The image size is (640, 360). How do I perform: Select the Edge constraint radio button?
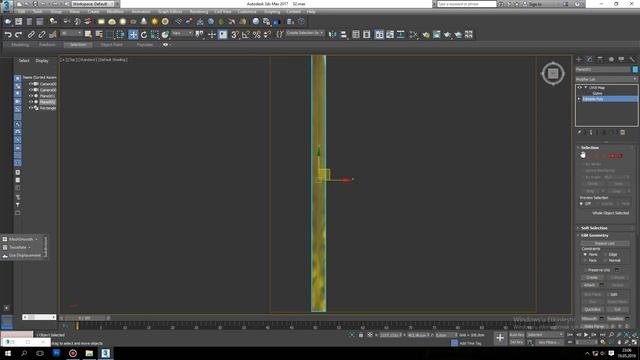coord(605,254)
